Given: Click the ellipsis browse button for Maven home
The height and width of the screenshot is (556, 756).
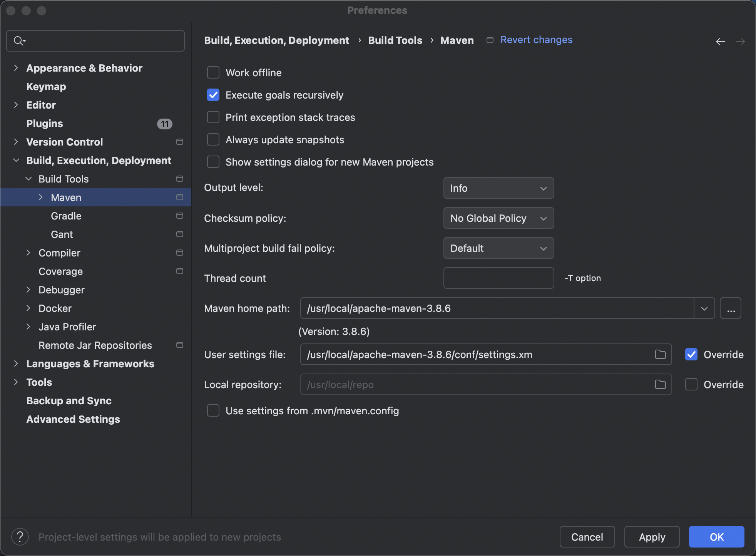Looking at the screenshot, I should [731, 308].
